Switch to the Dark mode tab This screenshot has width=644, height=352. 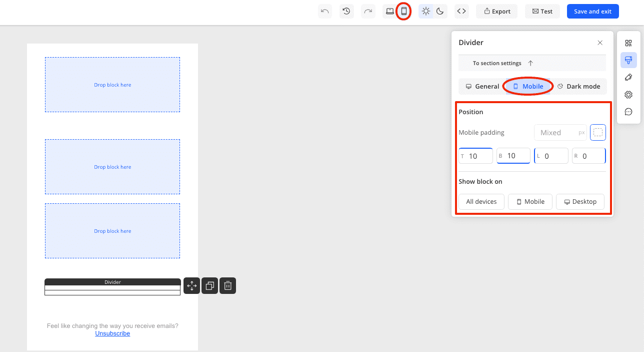click(x=579, y=86)
